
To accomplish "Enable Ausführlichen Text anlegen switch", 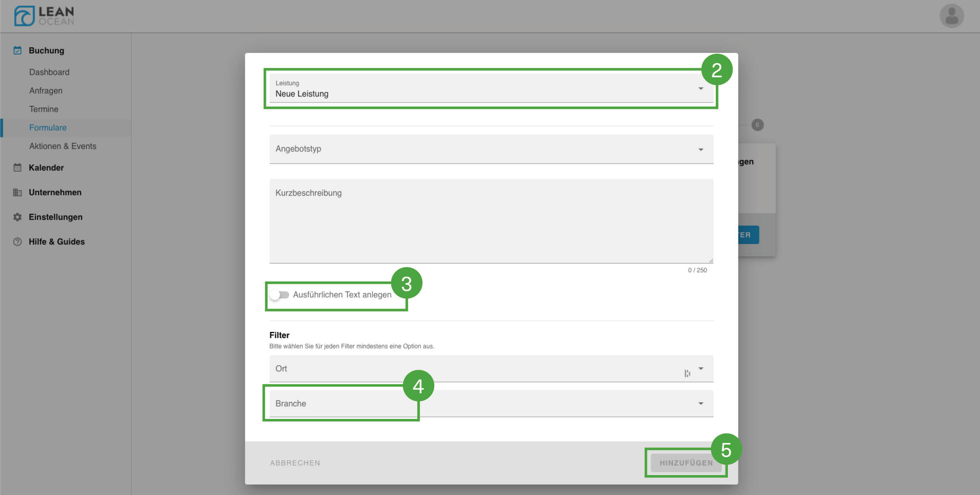I will [279, 295].
